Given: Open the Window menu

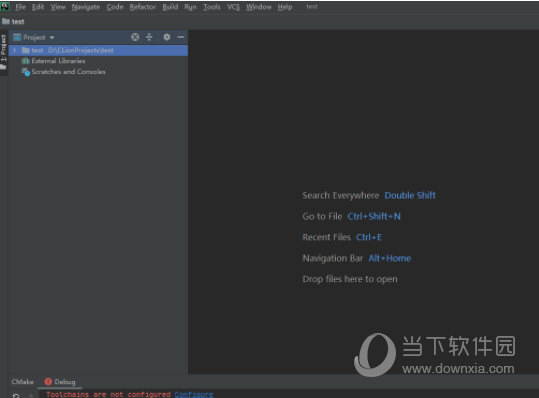Looking at the screenshot, I should point(258,7).
